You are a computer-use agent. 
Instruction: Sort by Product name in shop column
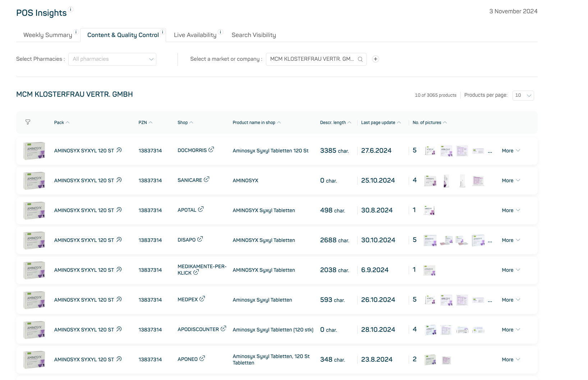coord(257,123)
